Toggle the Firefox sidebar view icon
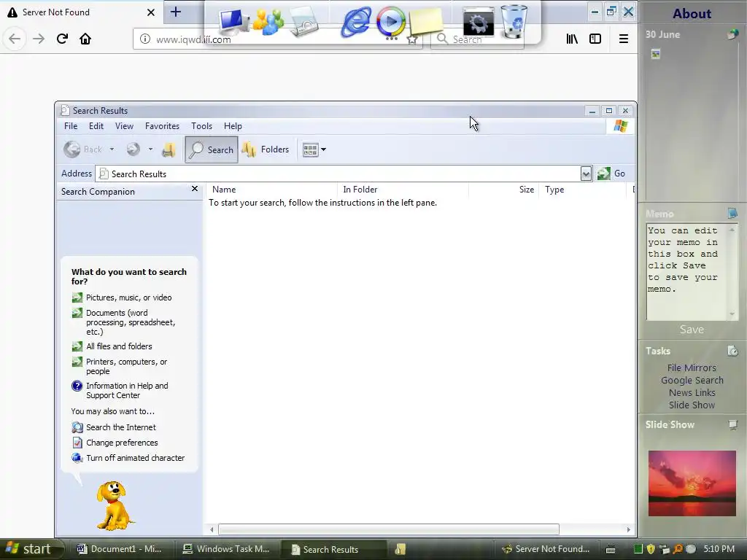 pos(595,39)
